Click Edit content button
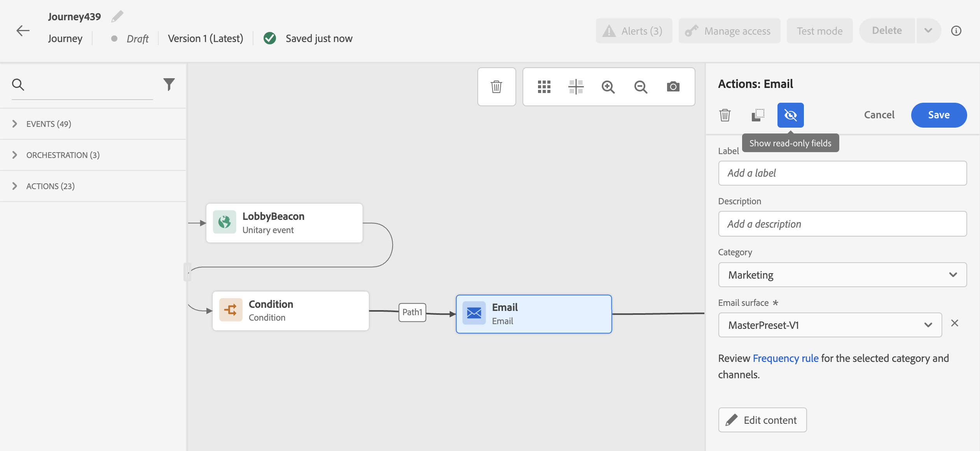This screenshot has height=451, width=980. point(762,420)
